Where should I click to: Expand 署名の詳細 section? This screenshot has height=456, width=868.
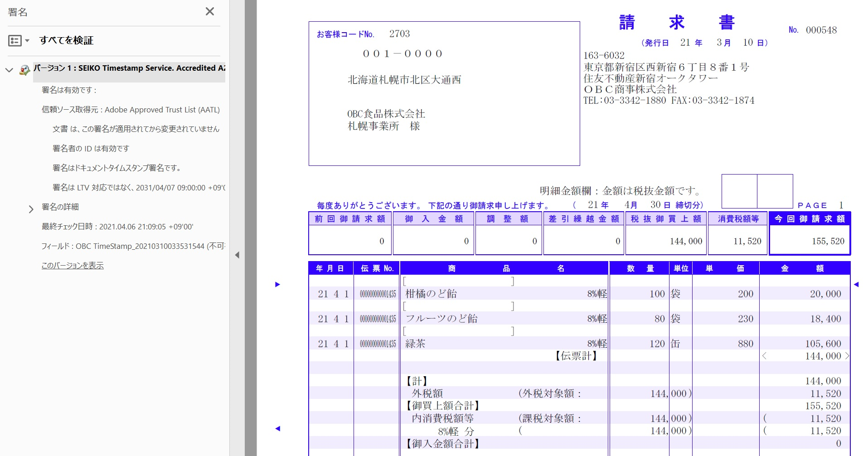(31, 209)
